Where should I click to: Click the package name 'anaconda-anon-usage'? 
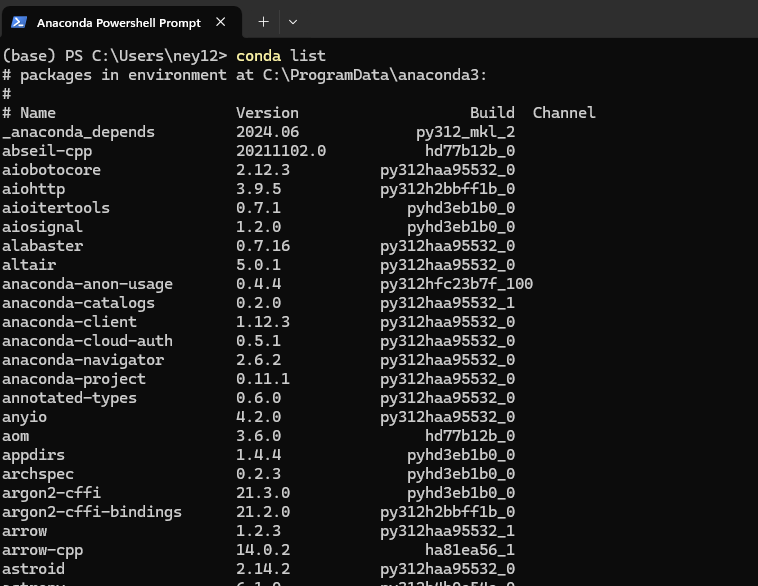pyautogui.click(x=87, y=284)
